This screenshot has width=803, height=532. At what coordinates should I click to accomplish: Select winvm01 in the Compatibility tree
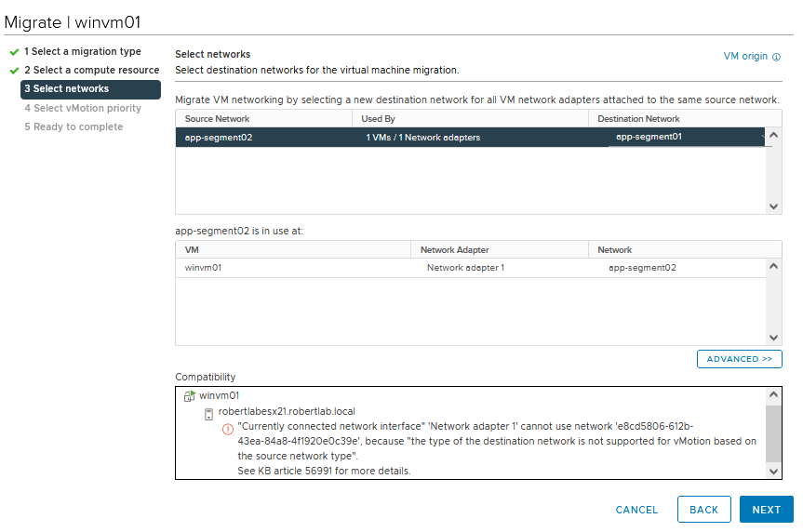[x=220, y=396]
